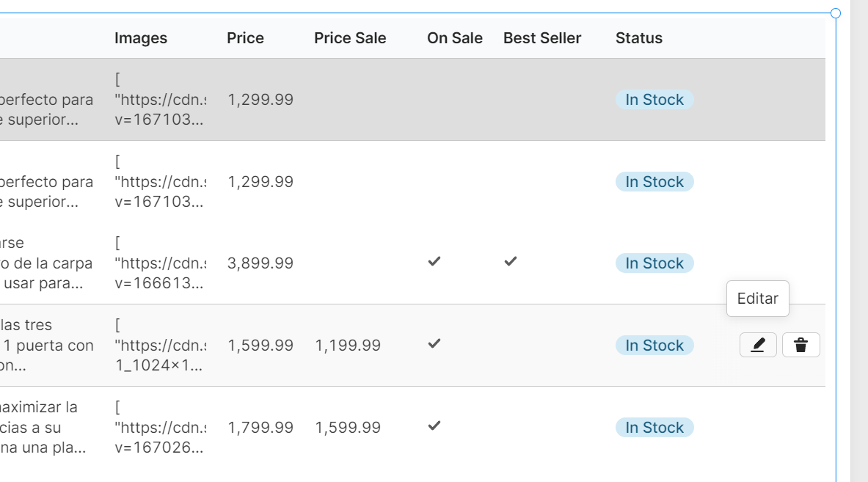Toggle Best Seller checkmark in 3,899.99 row
Image resolution: width=868 pixels, height=482 pixels.
tap(511, 261)
